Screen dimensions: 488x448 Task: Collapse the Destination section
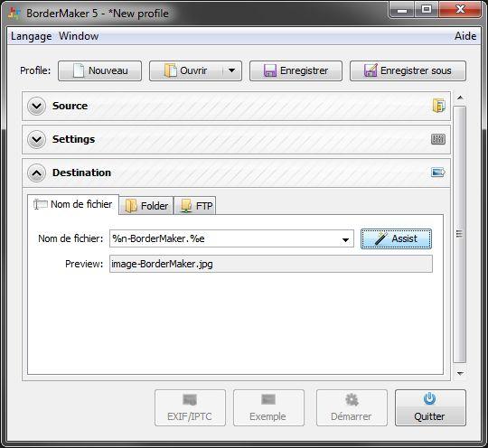[x=37, y=173]
